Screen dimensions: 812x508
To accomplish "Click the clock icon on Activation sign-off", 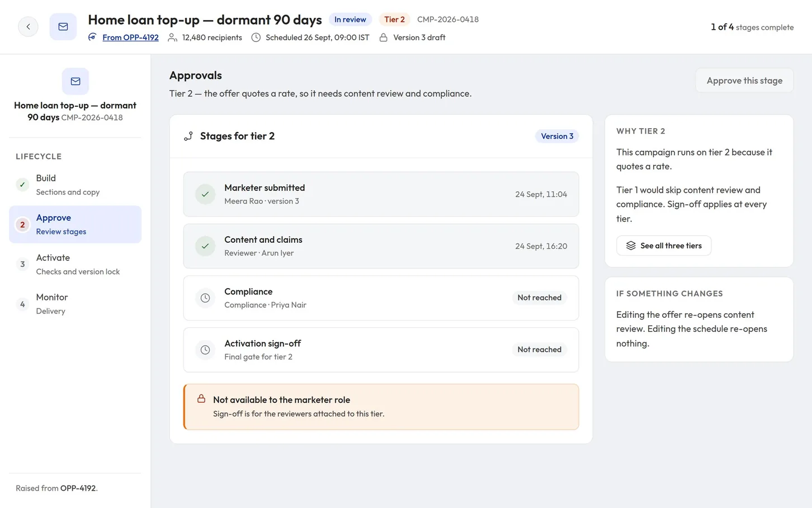I will (x=205, y=350).
